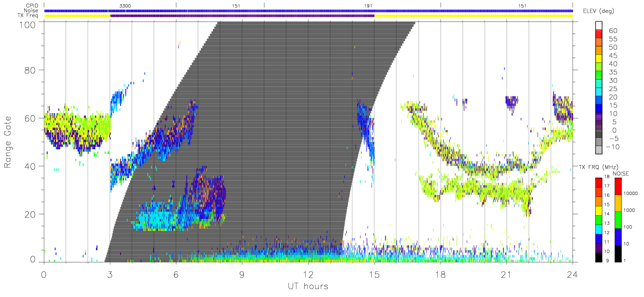Image resolution: width=644 pixels, height=297 pixels.
Task: Click the 12 tick label on UT hours axis
Action: [308, 274]
